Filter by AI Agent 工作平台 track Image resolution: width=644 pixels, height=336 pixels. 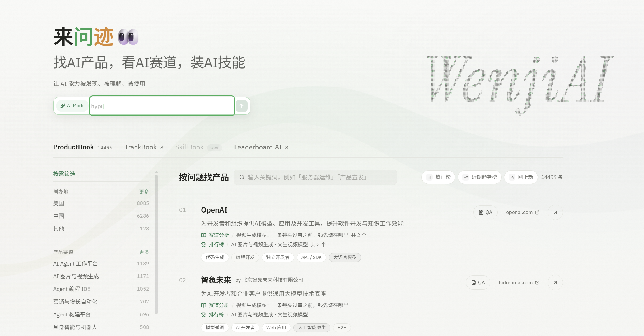click(x=101, y=264)
